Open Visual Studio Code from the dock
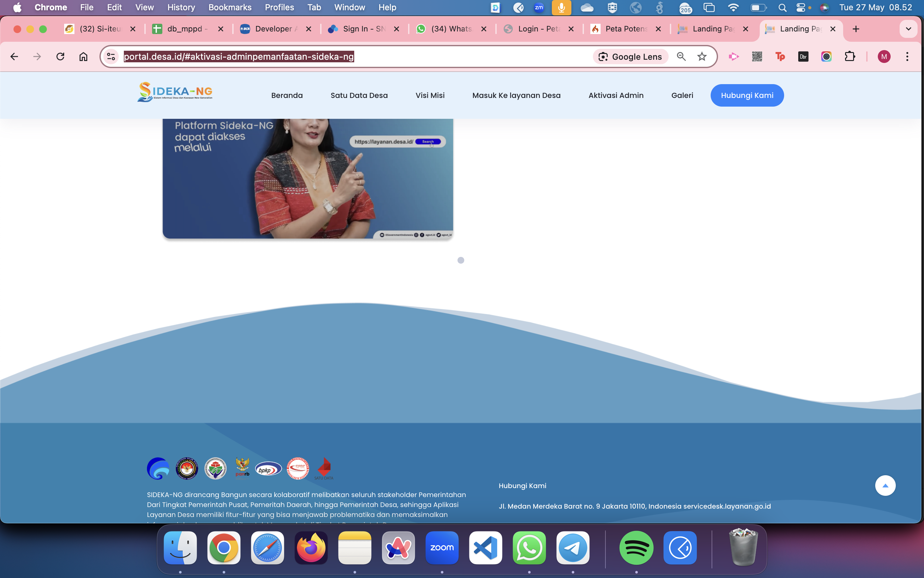The width and height of the screenshot is (924, 578). click(x=486, y=548)
